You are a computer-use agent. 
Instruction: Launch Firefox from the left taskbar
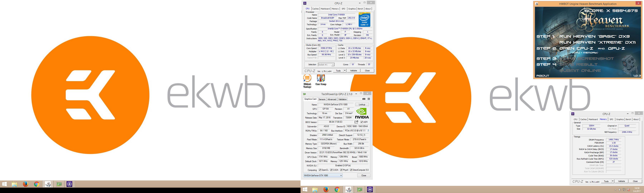(x=26, y=184)
